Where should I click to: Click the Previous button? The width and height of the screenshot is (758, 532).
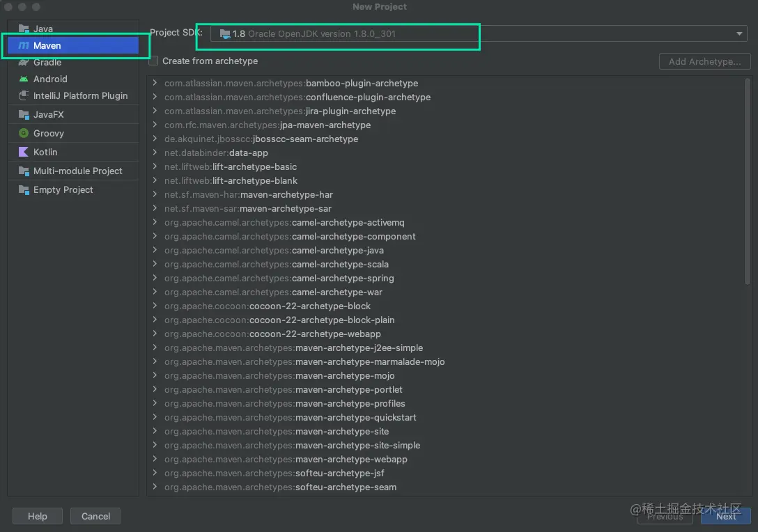click(x=665, y=516)
